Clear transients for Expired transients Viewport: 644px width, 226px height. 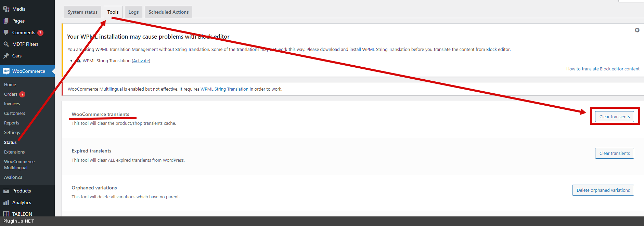614,153
